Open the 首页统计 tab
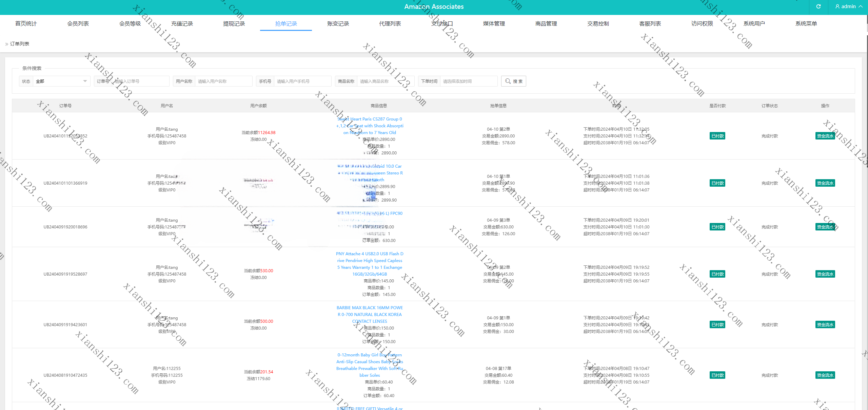Screen dimensions: 868x410 (x=26, y=23)
